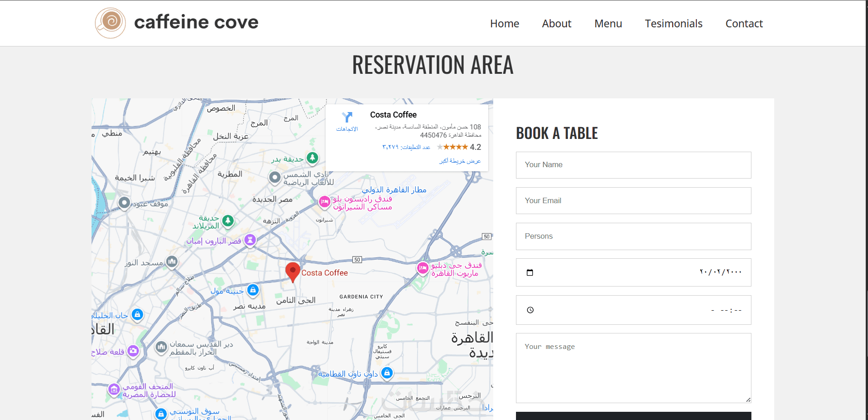The image size is (868, 420).
Task: Open the Home page link
Action: pyautogui.click(x=505, y=24)
